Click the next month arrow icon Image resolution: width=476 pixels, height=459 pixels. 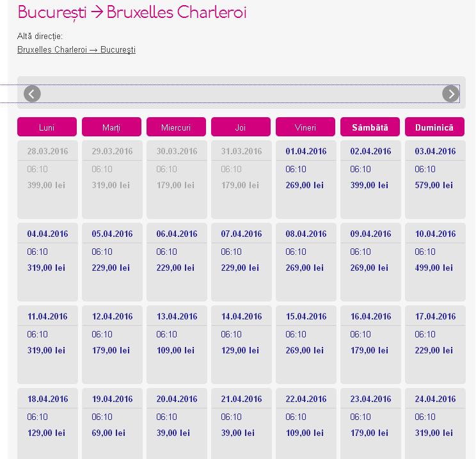click(450, 93)
